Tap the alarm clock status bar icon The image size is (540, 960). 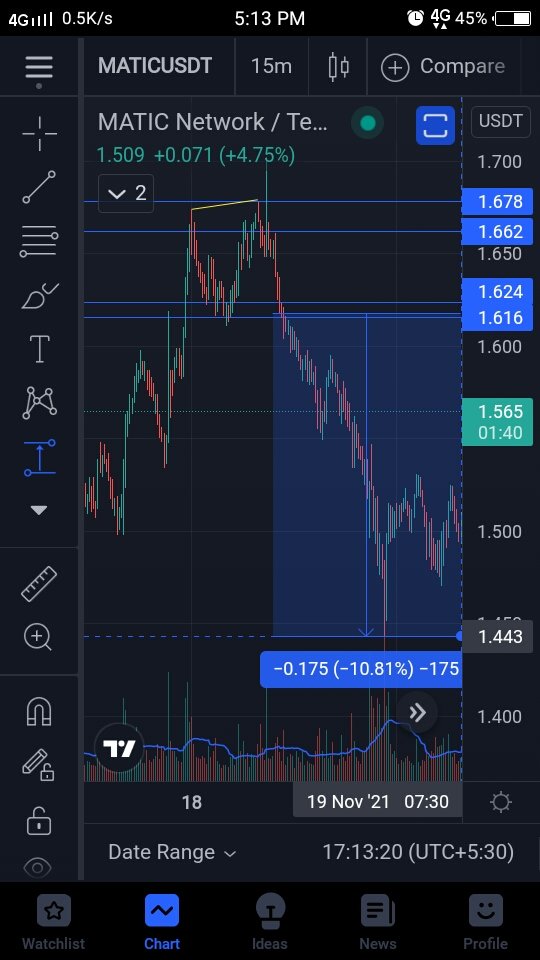[x=416, y=18]
